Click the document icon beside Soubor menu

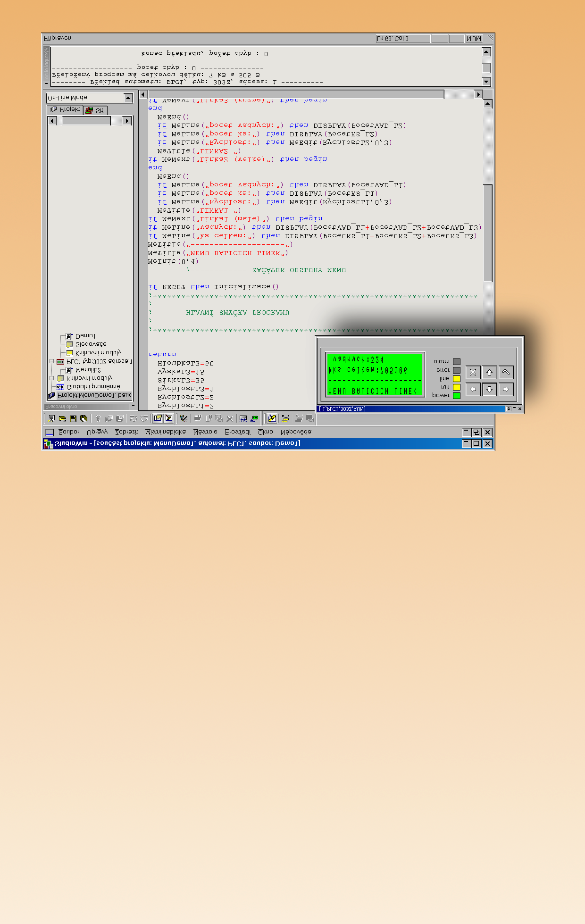point(50,432)
